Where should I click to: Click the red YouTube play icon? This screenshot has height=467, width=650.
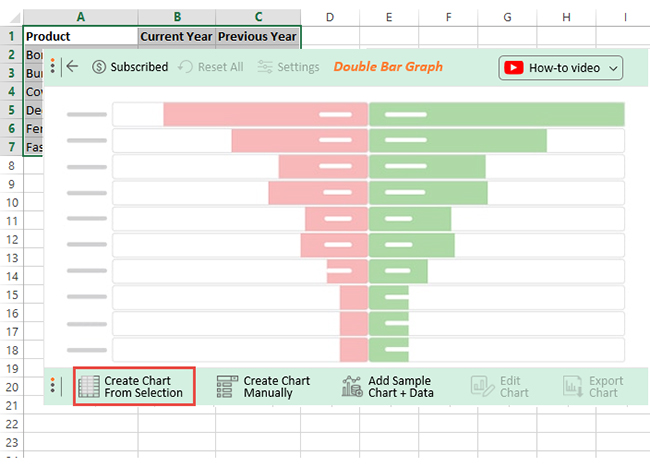(513, 68)
